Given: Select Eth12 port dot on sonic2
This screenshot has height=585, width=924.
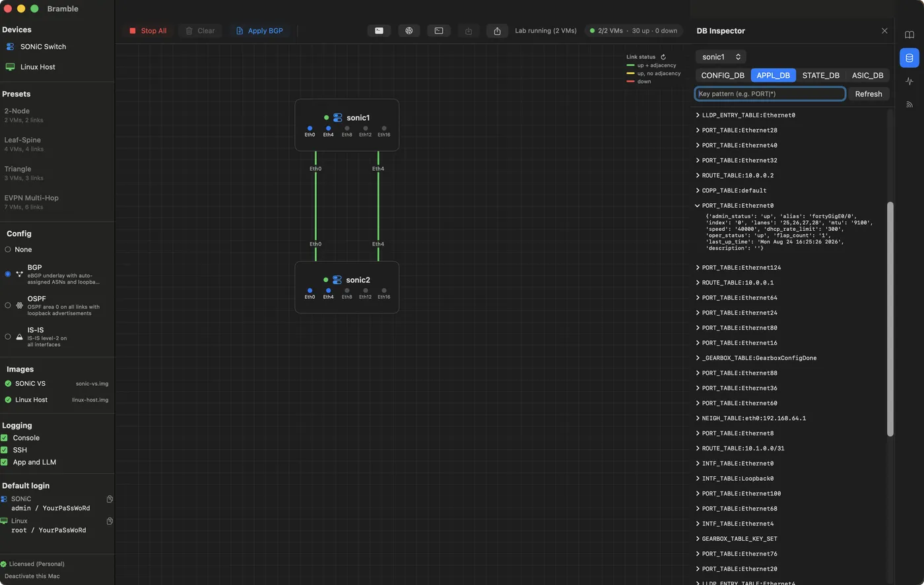Looking at the screenshot, I should tap(365, 291).
